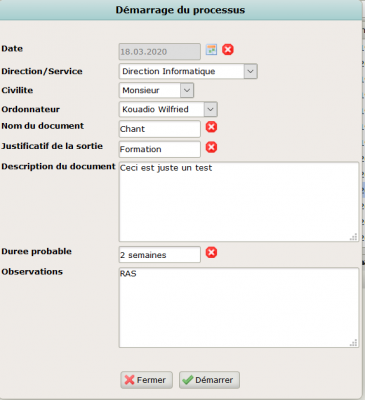Click the Civilite label
This screenshot has width=365, height=400.
pos(17,90)
